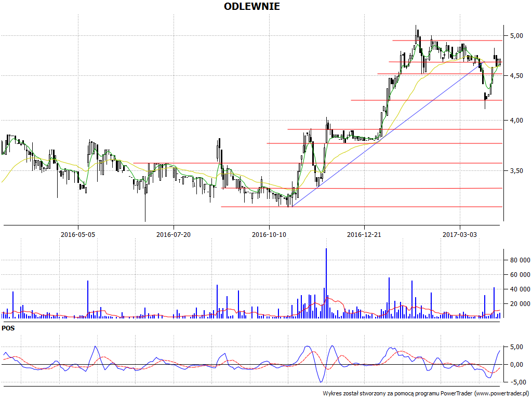The width and height of the screenshot is (532, 399).
Task: Select the 2016-07-20 date label
Action: (174, 234)
